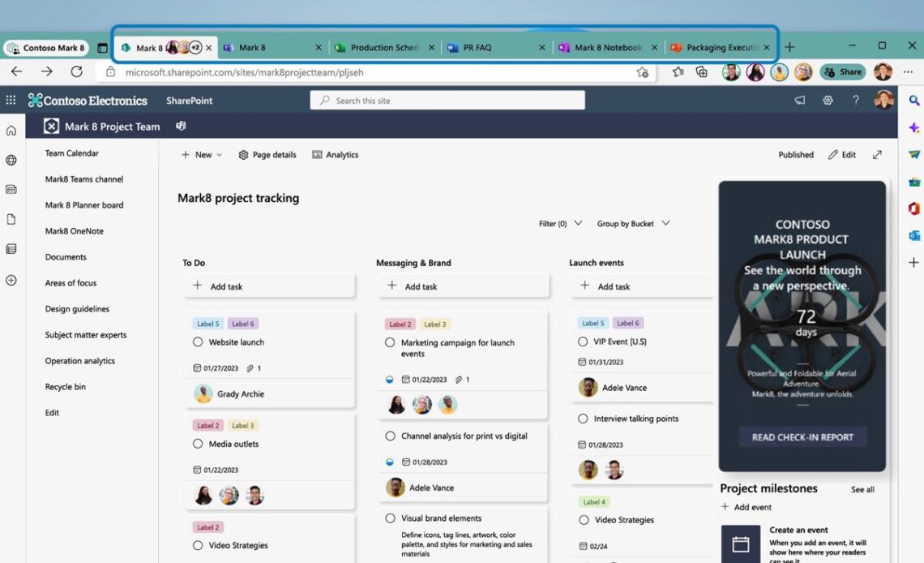Open the shopping tools icon in Edge sidebar
924x563 pixels.
click(x=913, y=182)
